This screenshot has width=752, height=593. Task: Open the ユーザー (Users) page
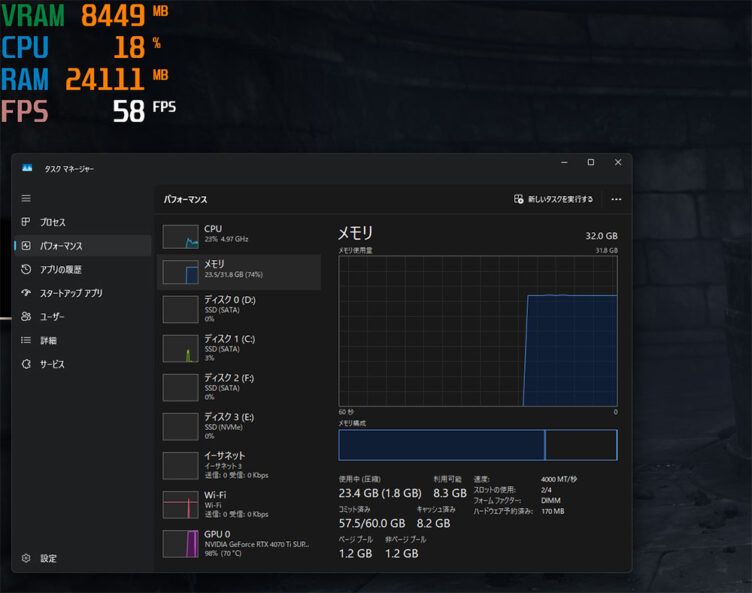82,316
